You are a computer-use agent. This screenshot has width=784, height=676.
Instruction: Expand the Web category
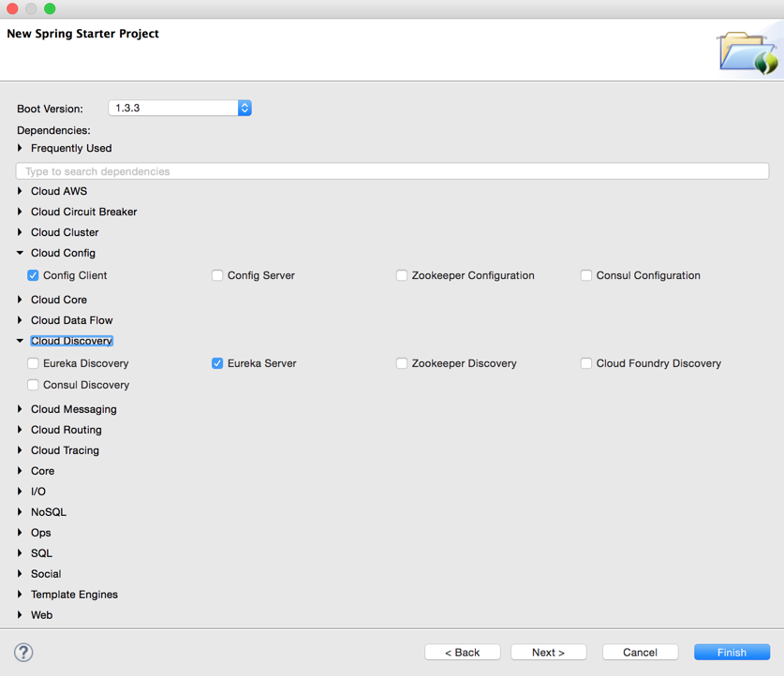(20, 614)
